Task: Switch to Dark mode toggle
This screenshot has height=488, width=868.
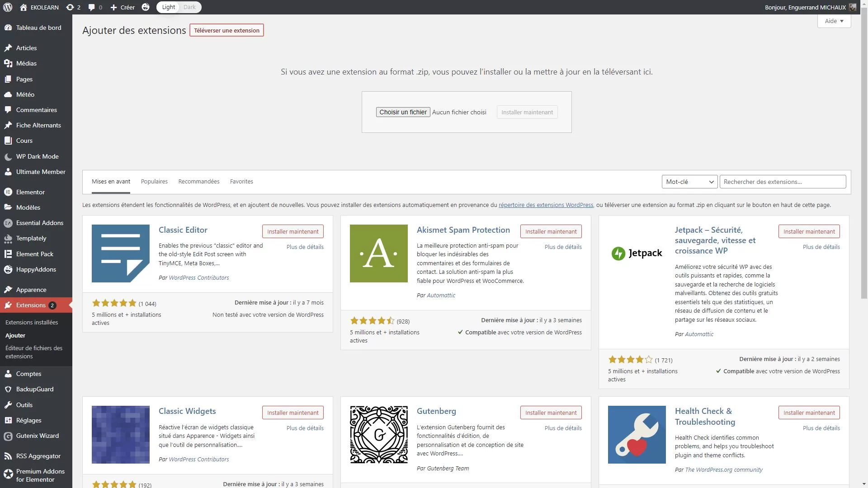Action: pyautogui.click(x=189, y=7)
